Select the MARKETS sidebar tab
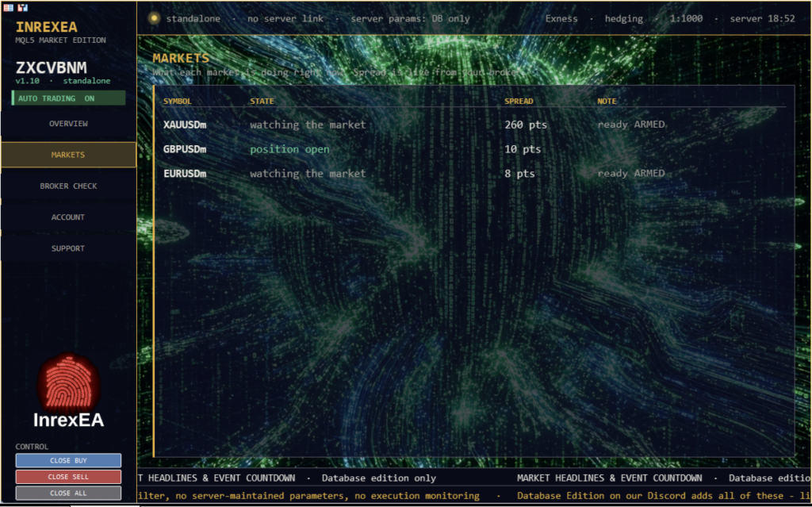812x507 pixels. coord(68,155)
